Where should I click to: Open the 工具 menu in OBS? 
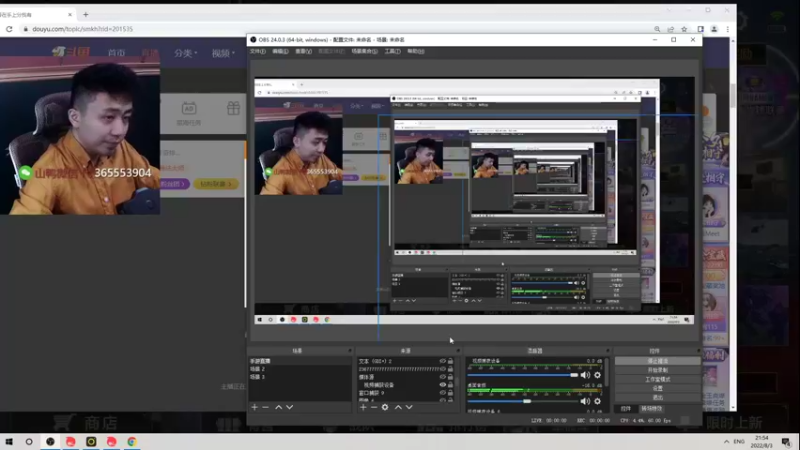392,52
